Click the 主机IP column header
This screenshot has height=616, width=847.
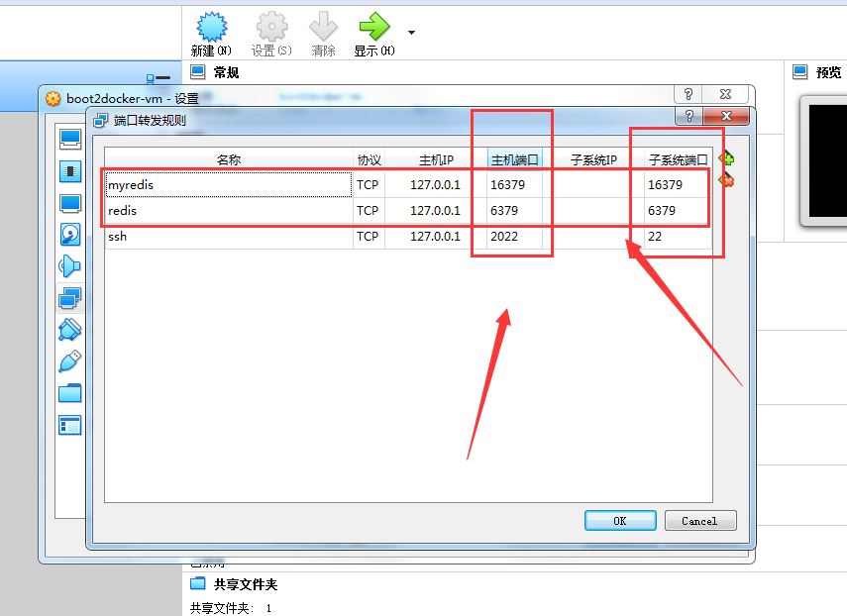[436, 159]
